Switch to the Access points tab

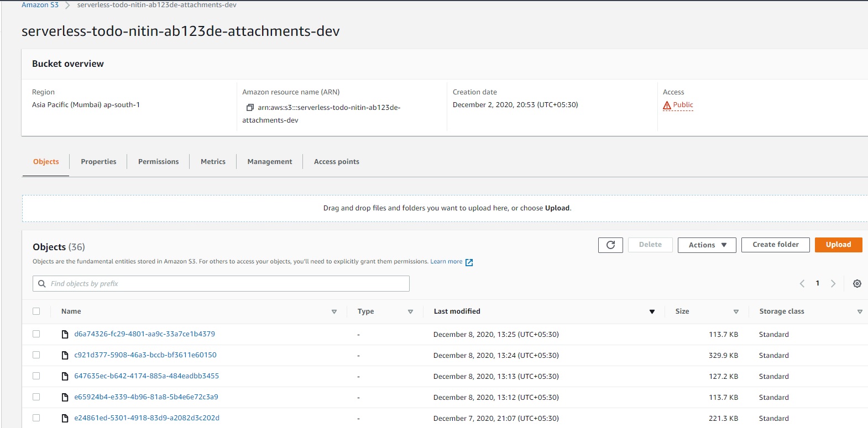[x=337, y=162]
